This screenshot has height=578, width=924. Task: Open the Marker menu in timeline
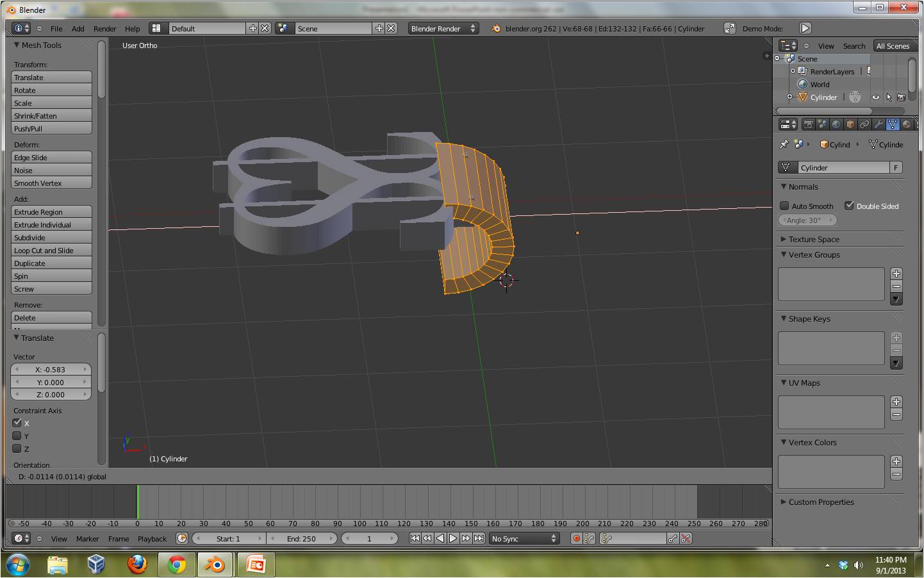tap(87, 539)
